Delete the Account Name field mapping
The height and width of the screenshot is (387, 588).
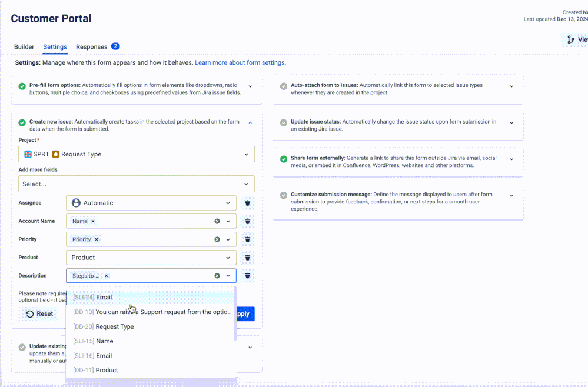tap(247, 221)
